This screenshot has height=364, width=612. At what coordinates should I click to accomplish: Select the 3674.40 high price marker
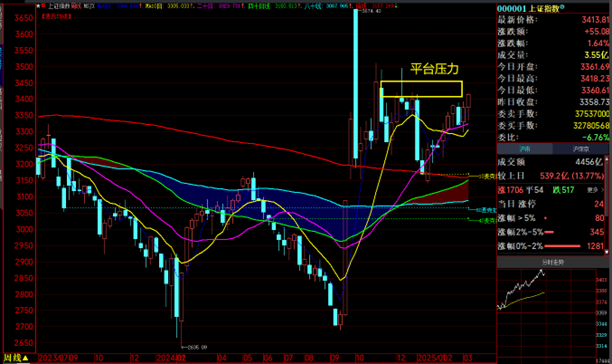[x=369, y=11]
